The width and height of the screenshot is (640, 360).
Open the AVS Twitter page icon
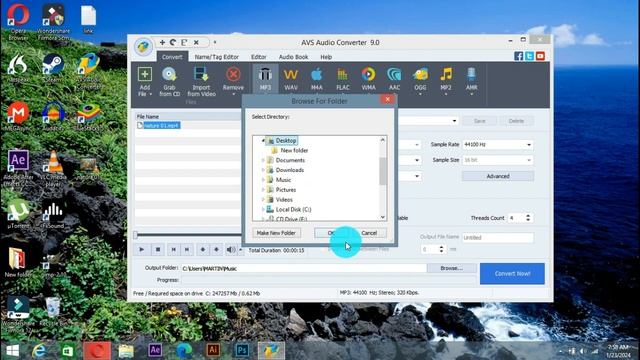tap(529, 56)
